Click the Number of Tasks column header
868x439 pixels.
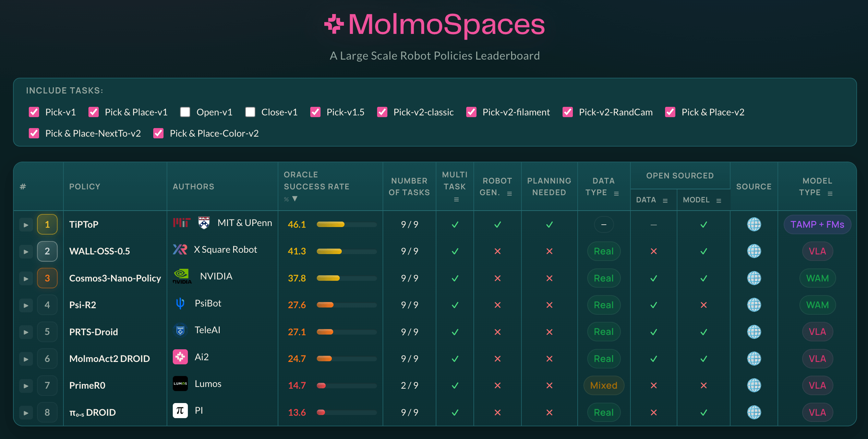(x=409, y=187)
